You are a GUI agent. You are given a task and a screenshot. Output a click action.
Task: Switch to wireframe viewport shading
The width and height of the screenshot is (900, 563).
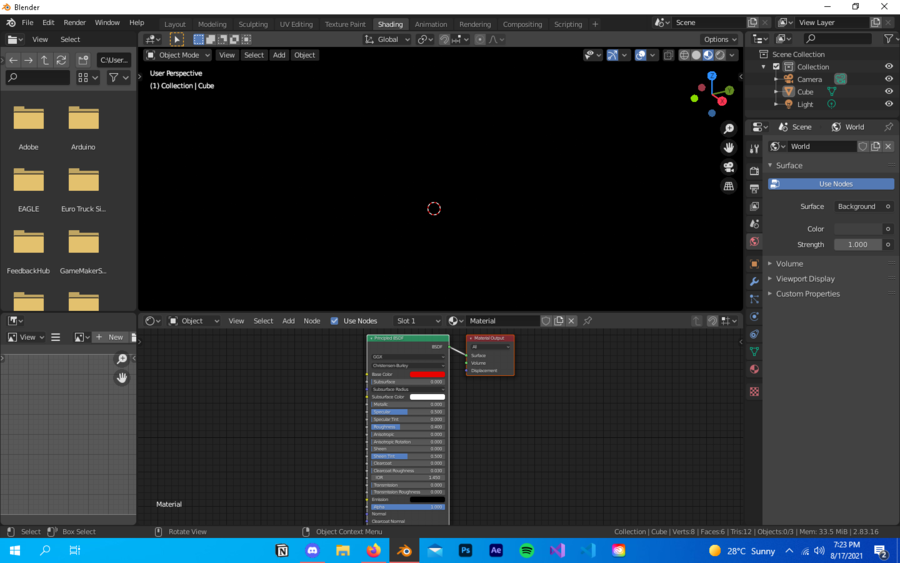[684, 55]
